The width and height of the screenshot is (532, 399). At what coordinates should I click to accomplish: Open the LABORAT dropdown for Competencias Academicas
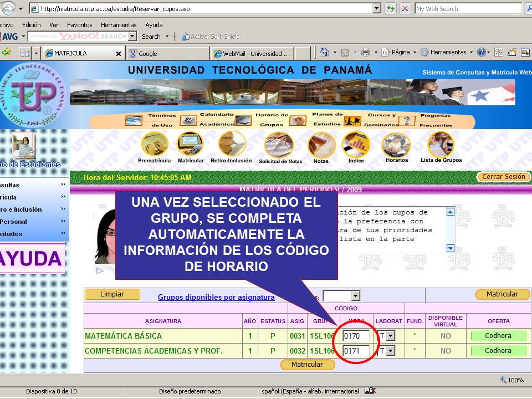390,350
